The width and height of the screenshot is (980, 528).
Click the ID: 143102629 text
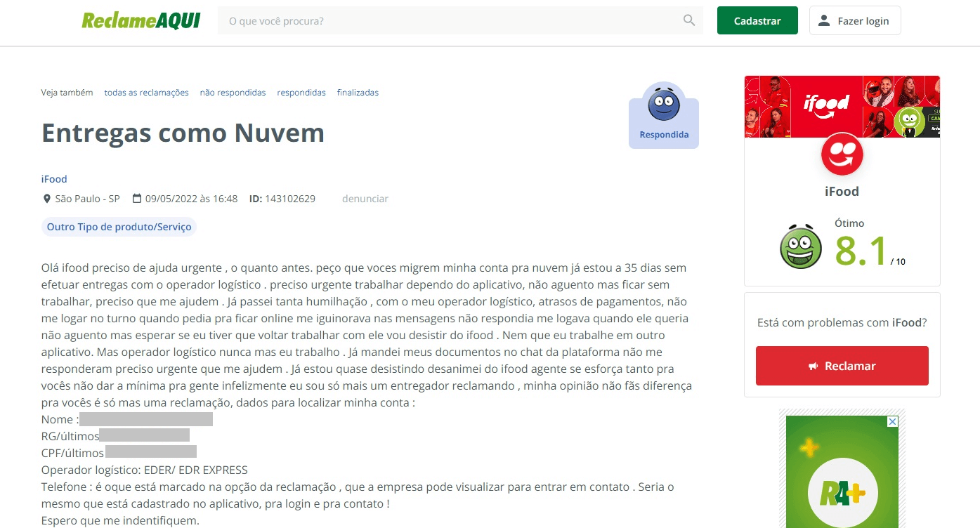[x=282, y=199]
